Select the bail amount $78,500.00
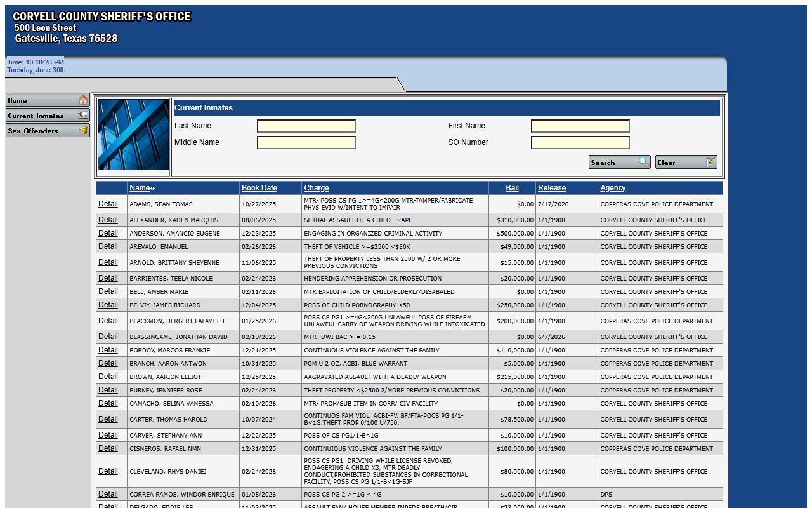 pyautogui.click(x=517, y=420)
